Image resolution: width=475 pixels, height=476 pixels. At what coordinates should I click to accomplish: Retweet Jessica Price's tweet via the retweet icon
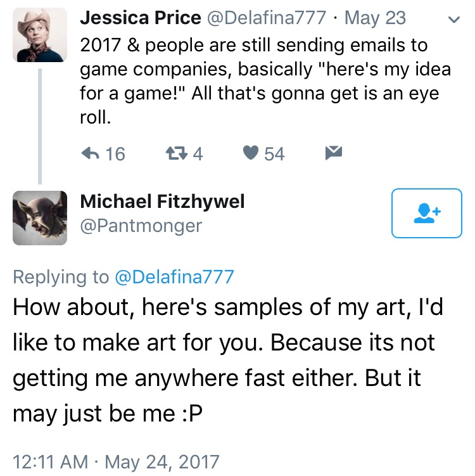click(x=174, y=153)
